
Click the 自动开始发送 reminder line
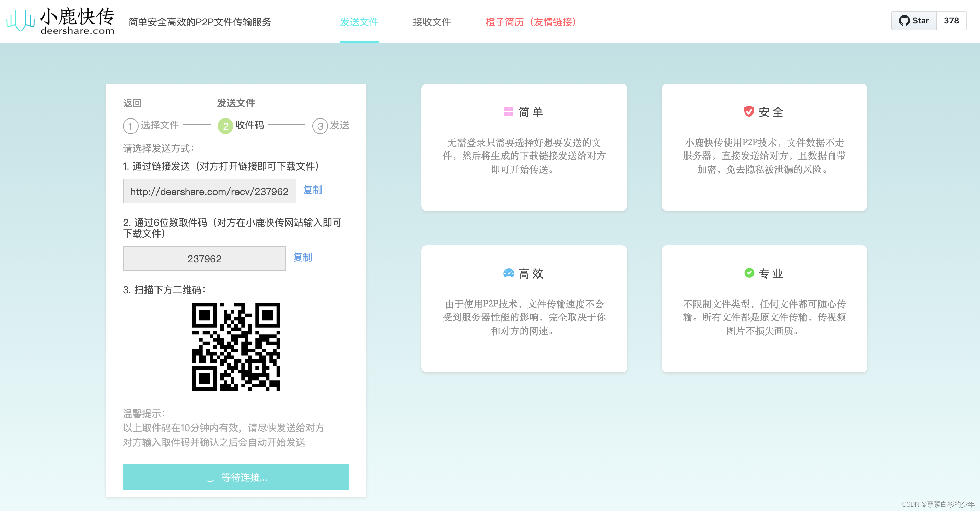[214, 442]
